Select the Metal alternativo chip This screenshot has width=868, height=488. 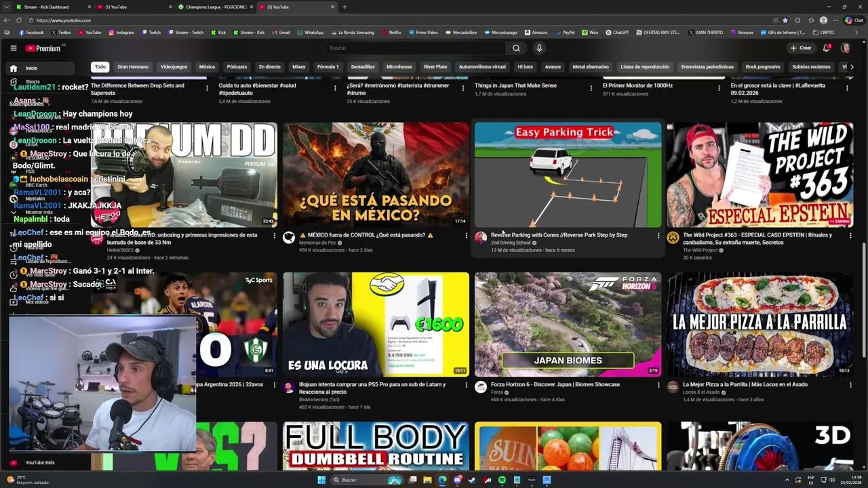coord(591,67)
